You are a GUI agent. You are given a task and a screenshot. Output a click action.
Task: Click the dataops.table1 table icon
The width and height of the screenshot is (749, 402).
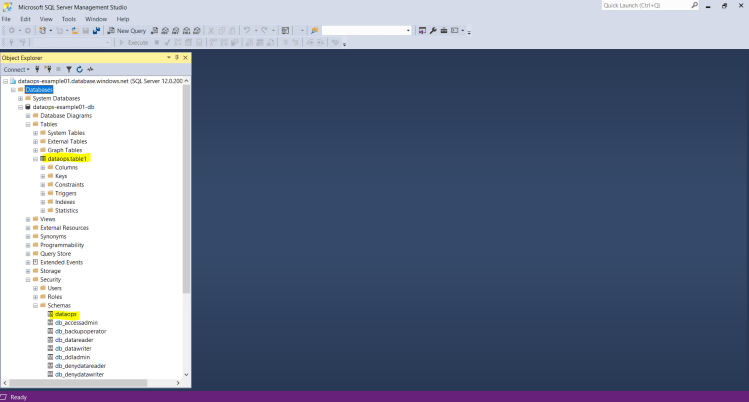[x=43, y=158]
